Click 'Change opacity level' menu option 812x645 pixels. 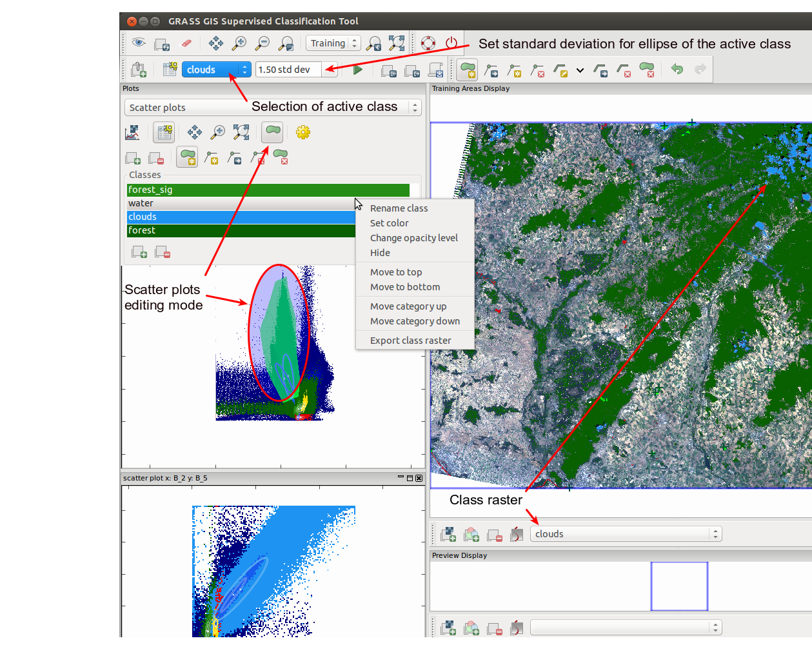pos(413,238)
